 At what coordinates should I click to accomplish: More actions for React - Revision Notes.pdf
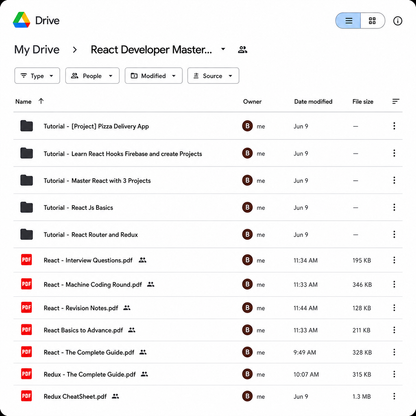pyautogui.click(x=394, y=308)
